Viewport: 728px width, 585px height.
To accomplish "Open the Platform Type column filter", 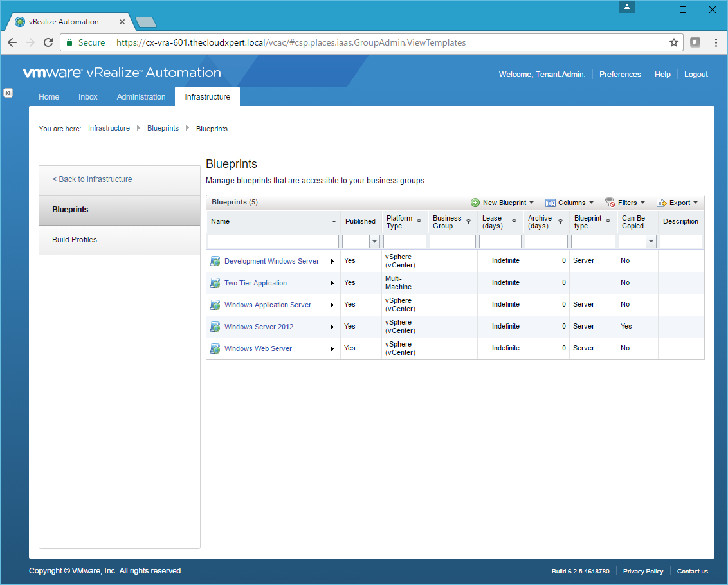I will click(419, 222).
